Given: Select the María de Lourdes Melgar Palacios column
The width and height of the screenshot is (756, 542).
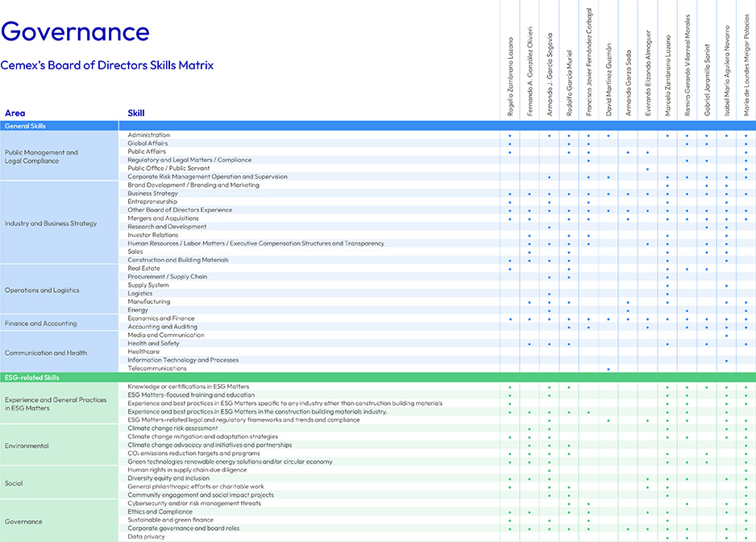Looking at the screenshot, I should (746, 68).
